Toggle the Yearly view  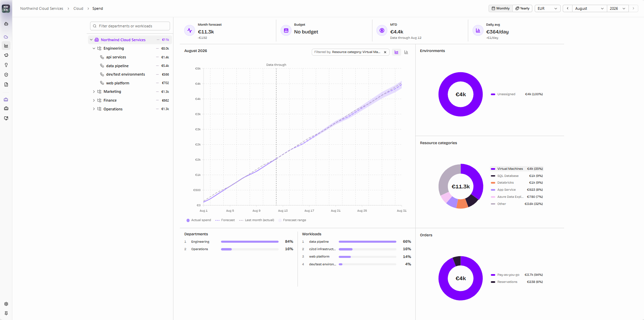(x=522, y=8)
